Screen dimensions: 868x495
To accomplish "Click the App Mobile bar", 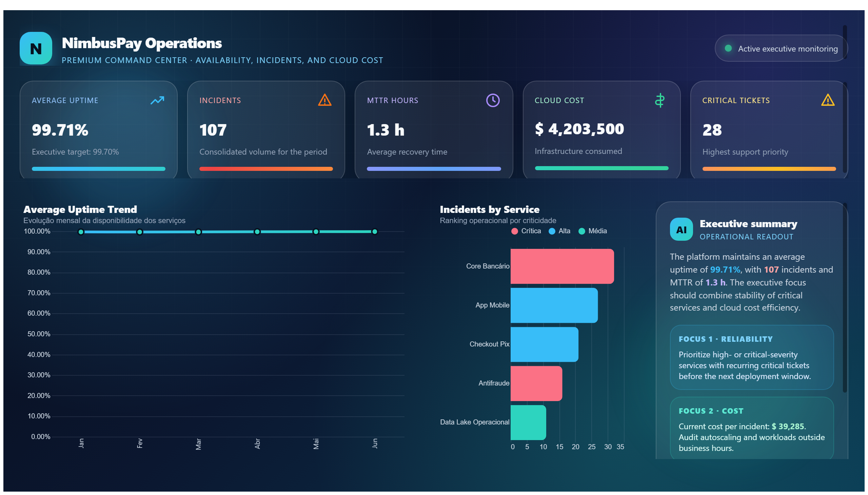I will point(554,305).
